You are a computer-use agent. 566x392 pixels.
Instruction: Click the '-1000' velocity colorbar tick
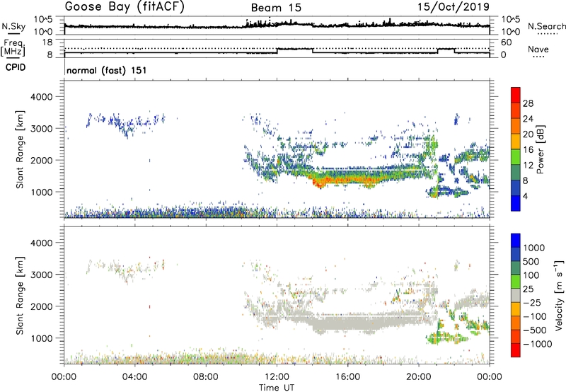tap(538, 344)
